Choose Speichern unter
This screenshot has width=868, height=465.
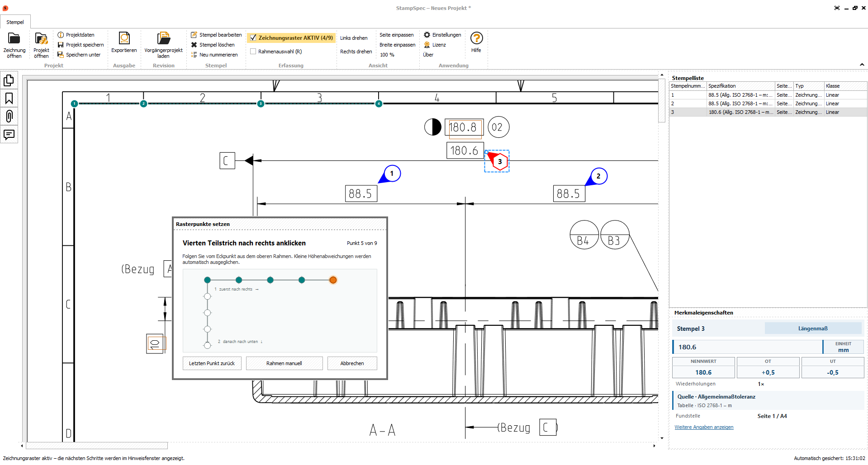79,55
